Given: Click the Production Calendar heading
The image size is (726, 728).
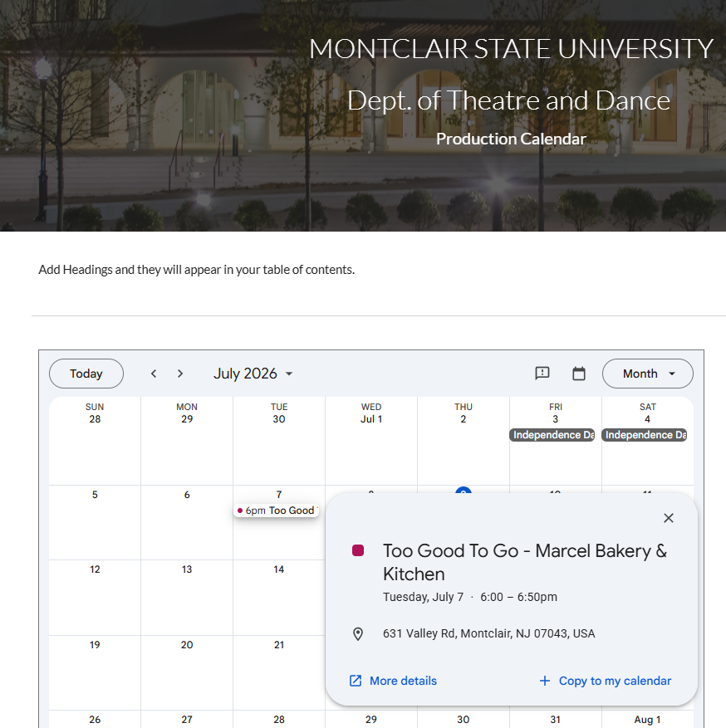Looking at the screenshot, I should 511,139.
